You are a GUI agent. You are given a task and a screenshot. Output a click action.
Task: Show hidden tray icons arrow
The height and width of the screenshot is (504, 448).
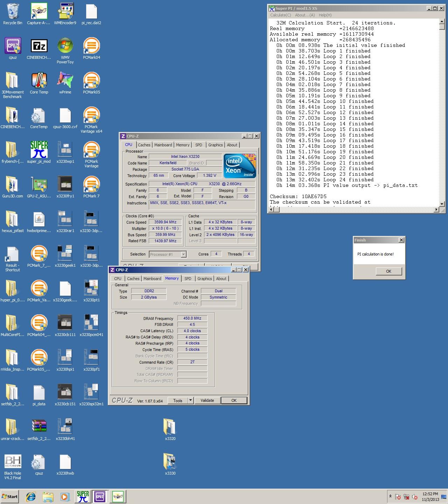pyautogui.click(x=390, y=496)
